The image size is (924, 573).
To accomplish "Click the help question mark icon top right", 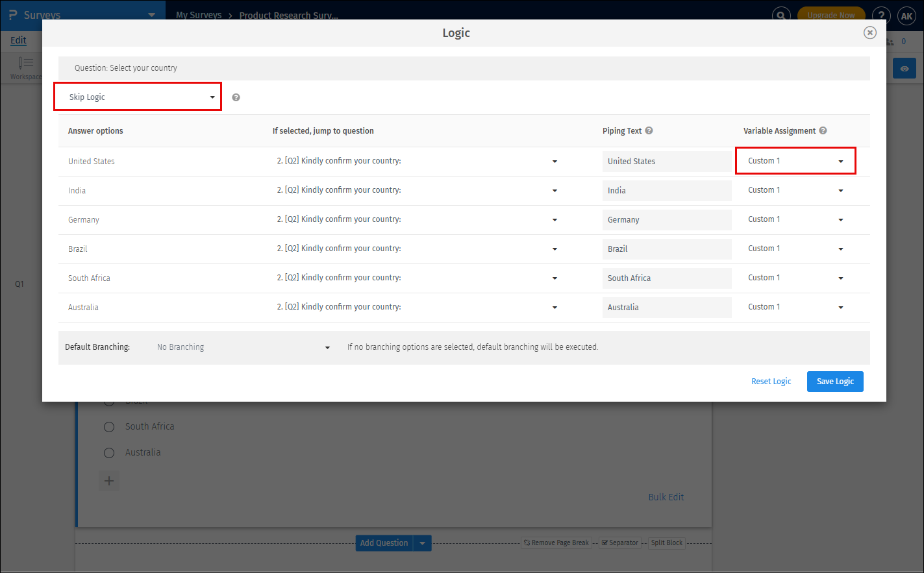I will click(x=881, y=14).
